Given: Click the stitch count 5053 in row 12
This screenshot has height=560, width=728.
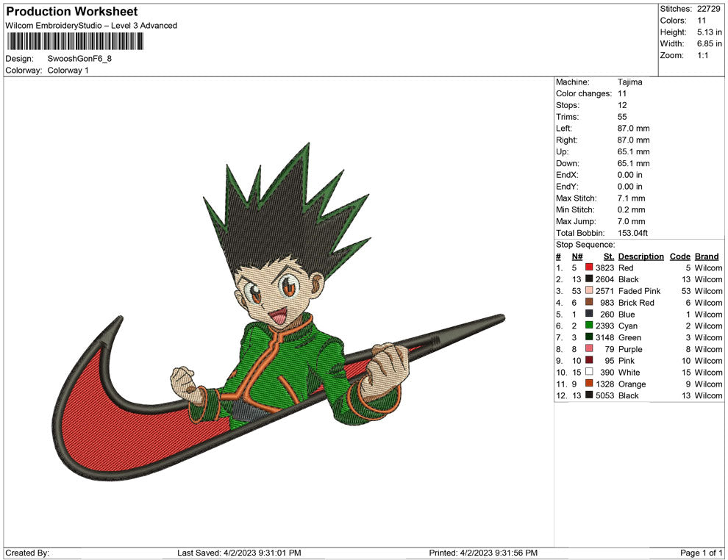Looking at the screenshot, I should click(605, 395).
